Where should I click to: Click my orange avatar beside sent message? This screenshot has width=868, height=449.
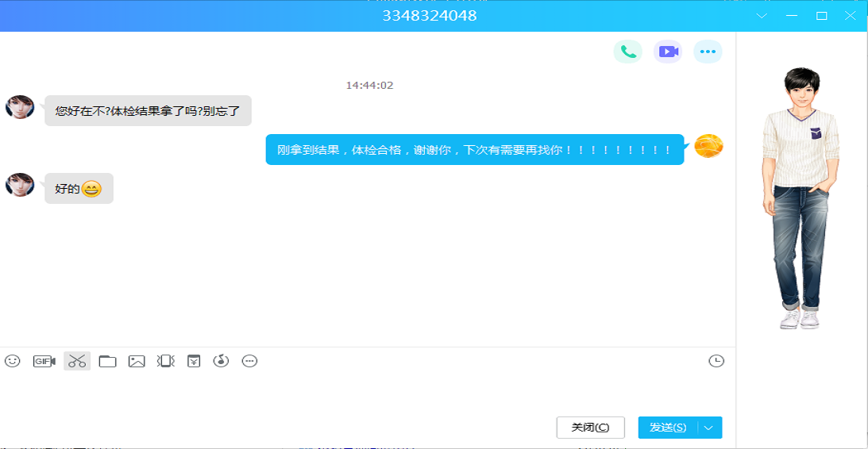[708, 146]
